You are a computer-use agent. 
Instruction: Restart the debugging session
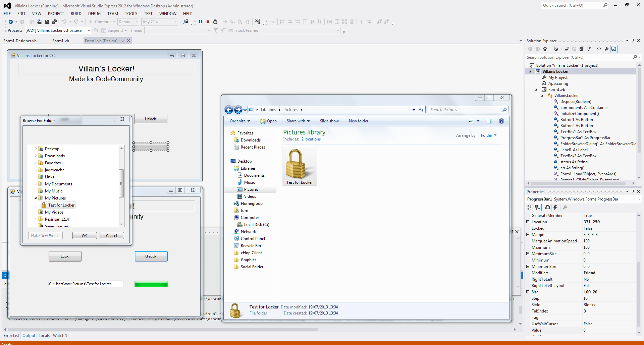point(215,22)
